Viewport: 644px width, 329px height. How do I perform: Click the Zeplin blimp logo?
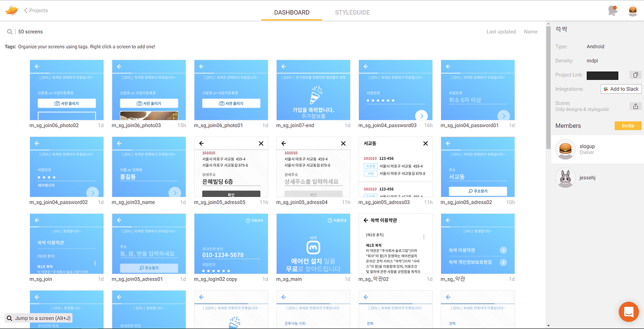(x=11, y=10)
